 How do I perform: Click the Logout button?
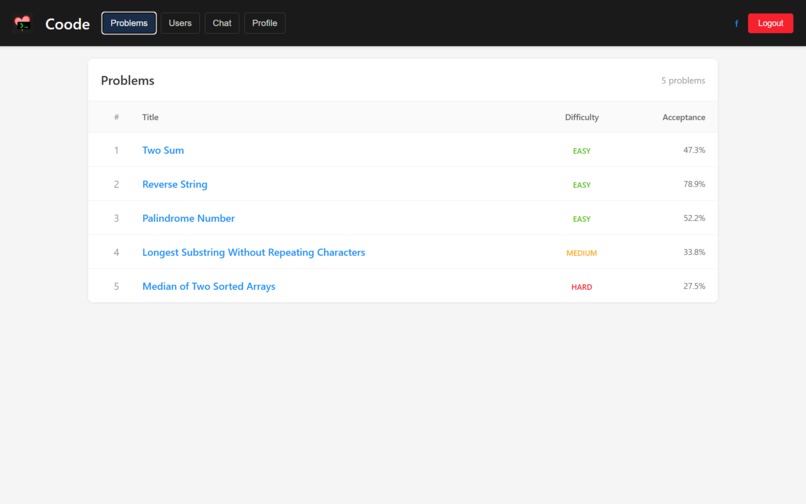pyautogui.click(x=770, y=23)
